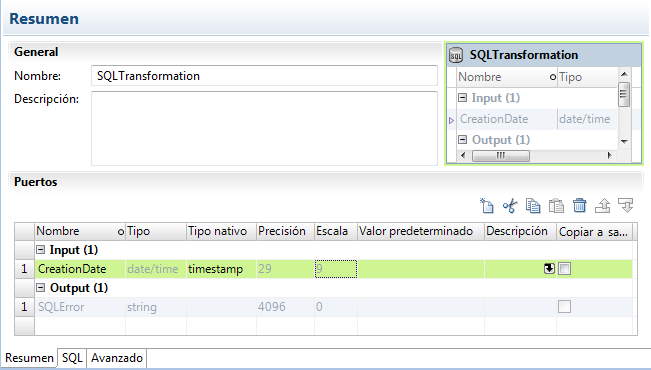Open the Avanzado tab
The width and height of the screenshot is (651, 370).
pos(117,358)
